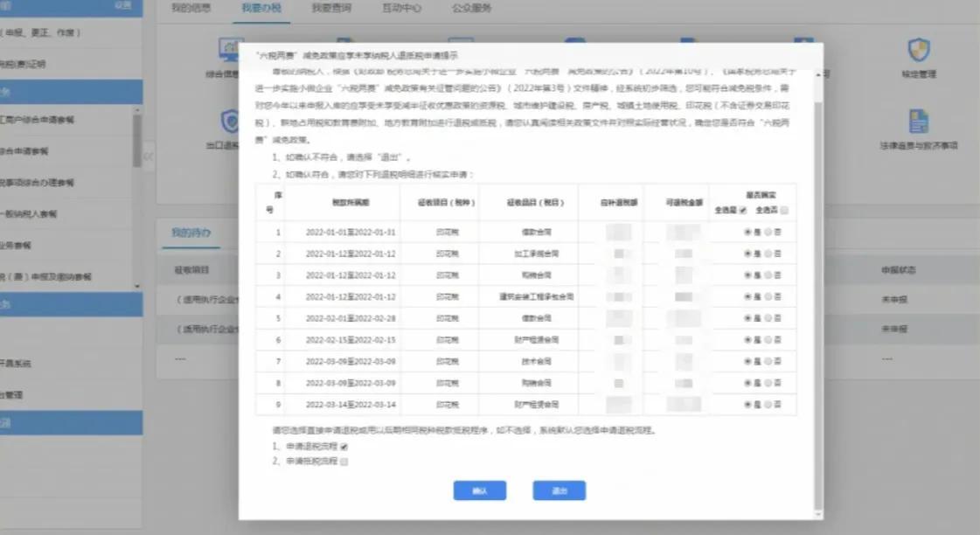Click the 征收品目(税目) column header

pos(535,203)
